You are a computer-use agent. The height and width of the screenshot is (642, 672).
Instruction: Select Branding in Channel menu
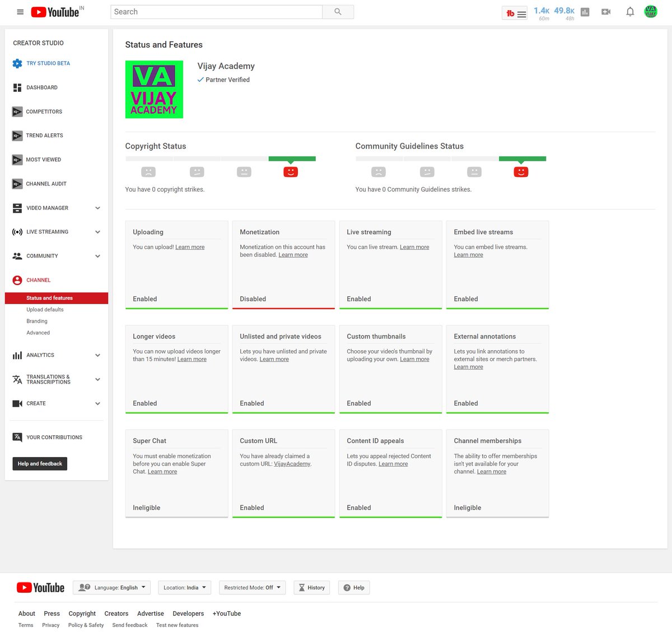click(37, 322)
